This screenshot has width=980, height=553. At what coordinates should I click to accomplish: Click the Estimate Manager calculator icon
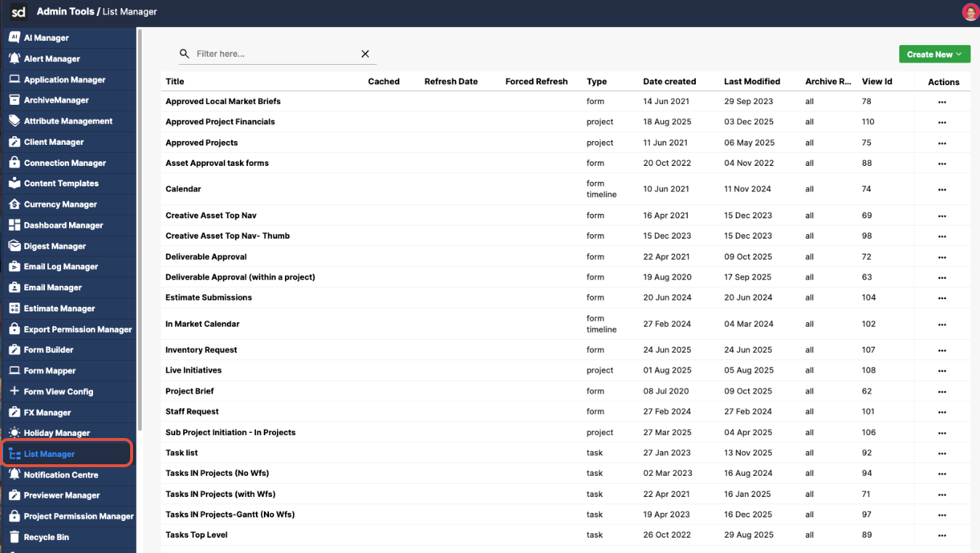(15, 309)
